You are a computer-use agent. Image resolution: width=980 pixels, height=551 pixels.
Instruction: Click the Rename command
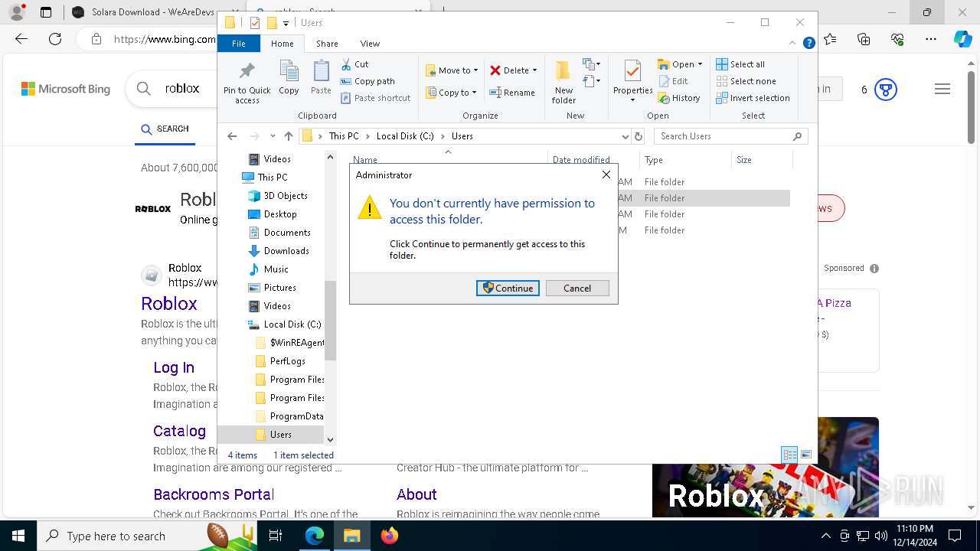[x=512, y=93]
